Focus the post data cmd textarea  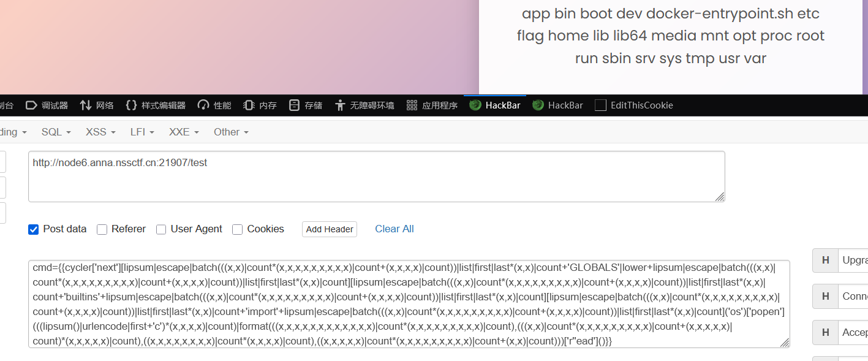pyautogui.click(x=409, y=304)
